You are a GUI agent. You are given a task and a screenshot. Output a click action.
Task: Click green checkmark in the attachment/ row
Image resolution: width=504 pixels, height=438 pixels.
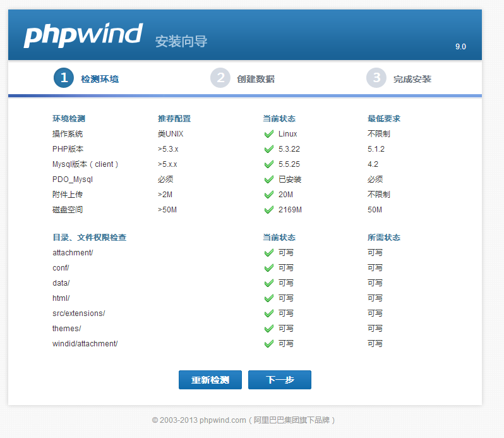coord(269,253)
